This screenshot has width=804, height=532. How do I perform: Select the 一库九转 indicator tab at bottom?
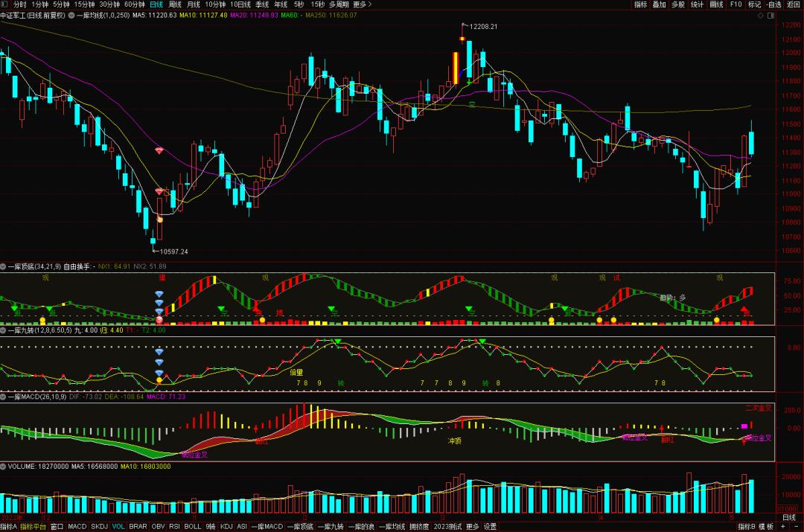331,526
